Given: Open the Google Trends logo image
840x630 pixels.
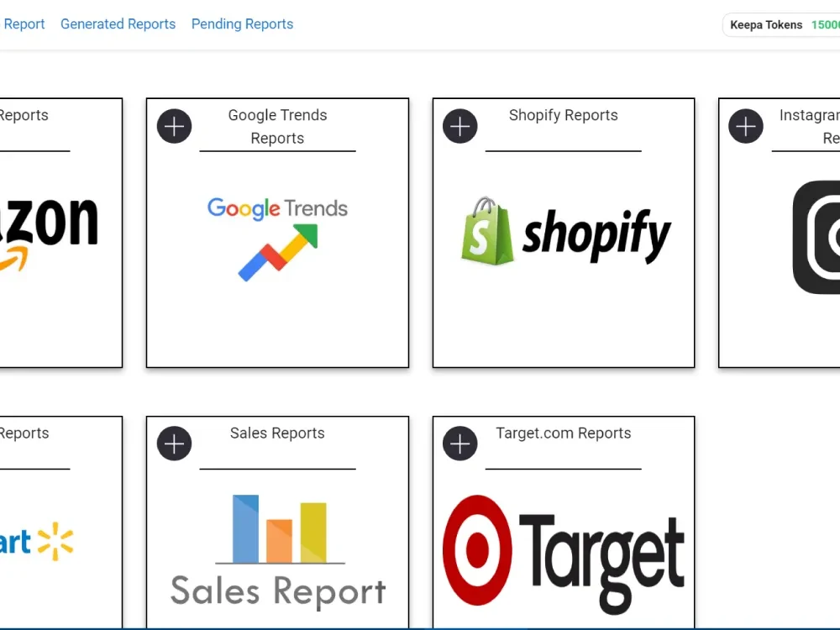Looking at the screenshot, I should pos(277,239).
